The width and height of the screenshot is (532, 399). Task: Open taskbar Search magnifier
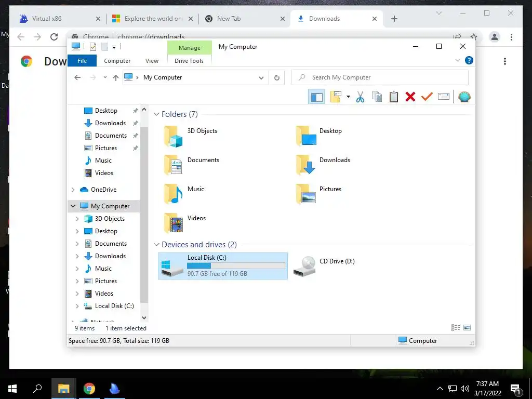pyautogui.click(x=37, y=389)
